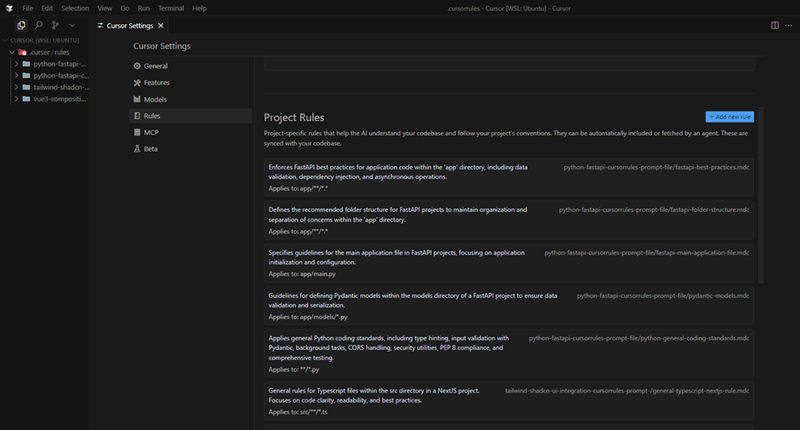Image resolution: width=800 pixels, height=430 pixels.
Task: Open the Beta settings section
Action: (190, 149)
